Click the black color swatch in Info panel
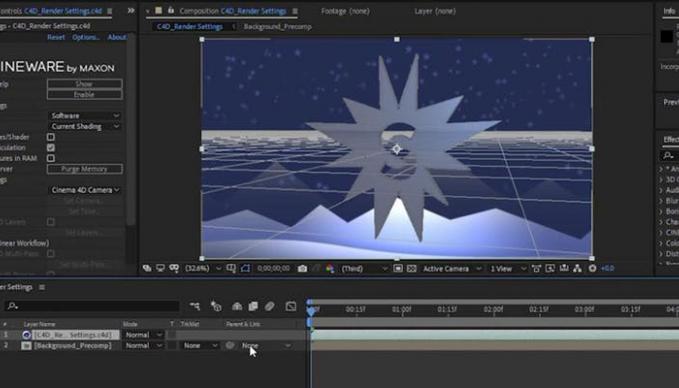 (667, 37)
